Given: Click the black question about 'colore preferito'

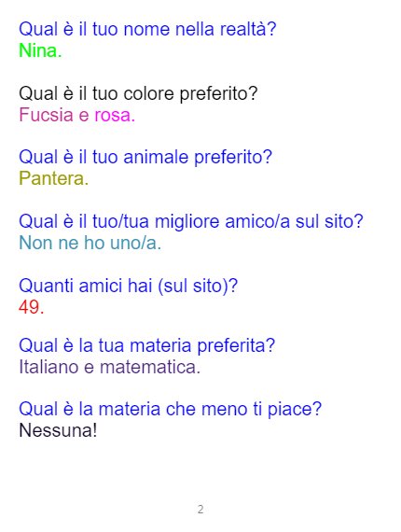Looking at the screenshot, I should point(138,94).
